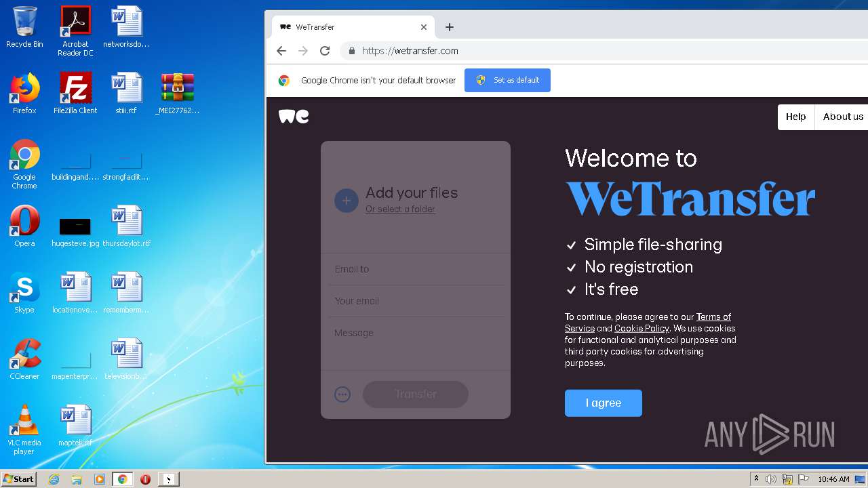The width and height of the screenshot is (868, 488).
Task: Show hidden system tray icons
Action: pyautogui.click(x=756, y=479)
